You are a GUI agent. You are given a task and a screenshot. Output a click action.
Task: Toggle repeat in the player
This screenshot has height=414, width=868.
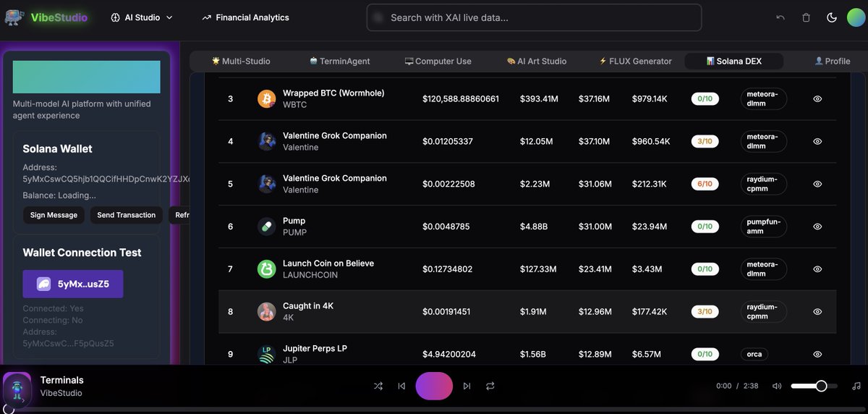(490, 386)
